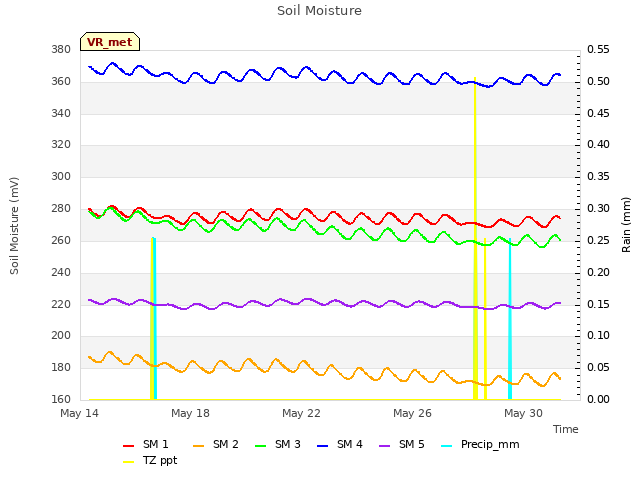
Task: Click the cyan Precip_mm legend swatch
Action: (x=447, y=446)
